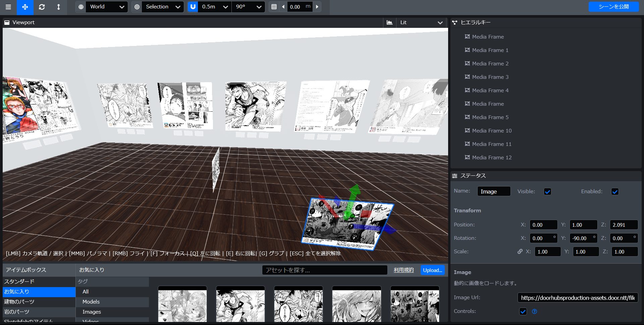644x325 pixels.
Task: Open the 利用規約 terms link
Action: (x=404, y=270)
